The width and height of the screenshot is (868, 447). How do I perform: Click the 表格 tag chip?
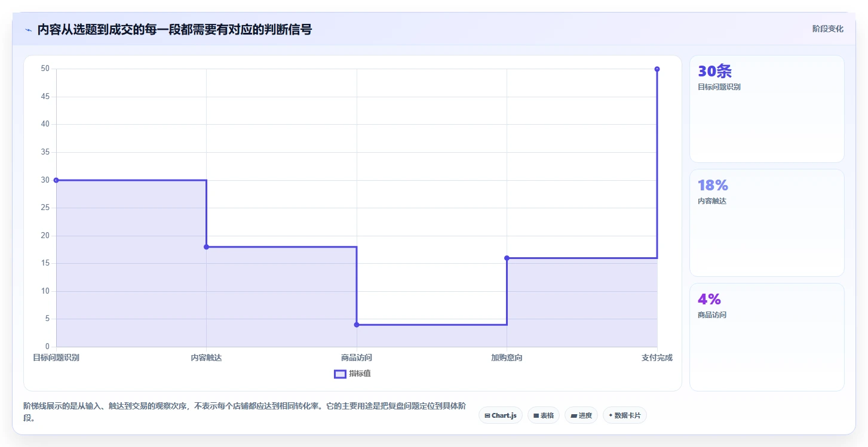pos(544,415)
